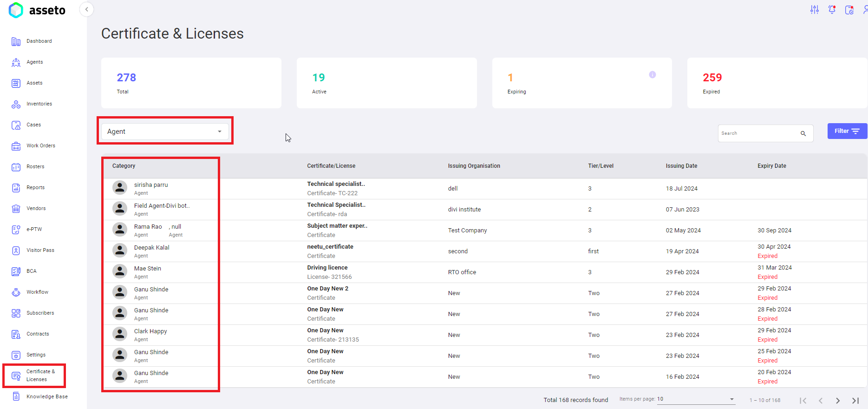This screenshot has width=868, height=409.
Task: Open the Knowledge Base sidebar icon
Action: pyautogui.click(x=16, y=396)
